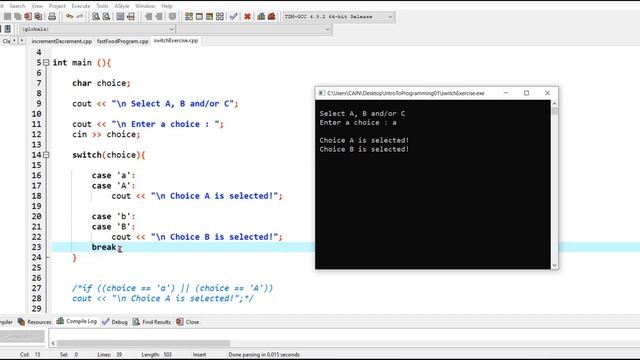Open Replace using the second magnifier icon
This screenshot has height=360, width=640.
(x=106, y=17)
